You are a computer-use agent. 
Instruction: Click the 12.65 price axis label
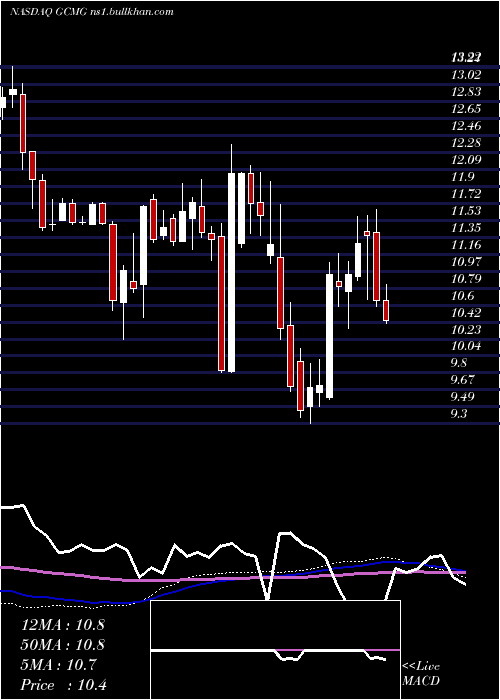pyautogui.click(x=466, y=109)
